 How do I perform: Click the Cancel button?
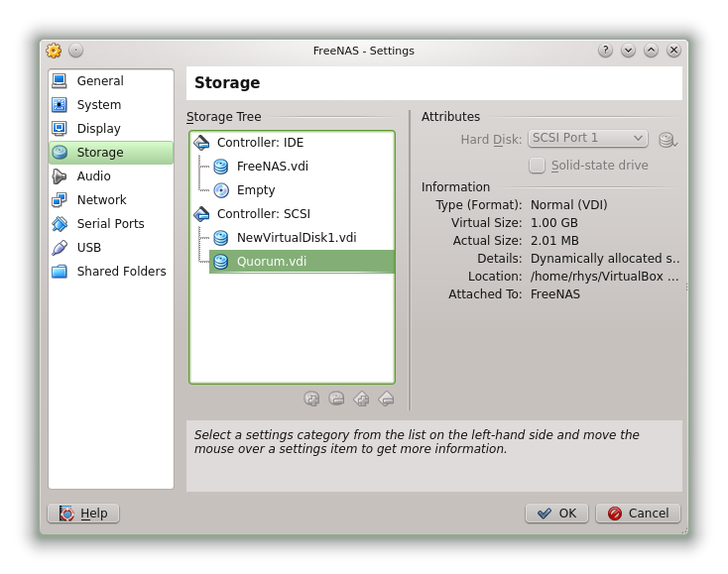[639, 514]
